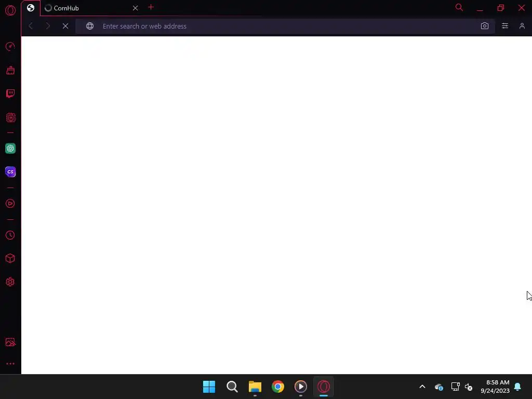Open the Player sidebar icon

(10, 203)
